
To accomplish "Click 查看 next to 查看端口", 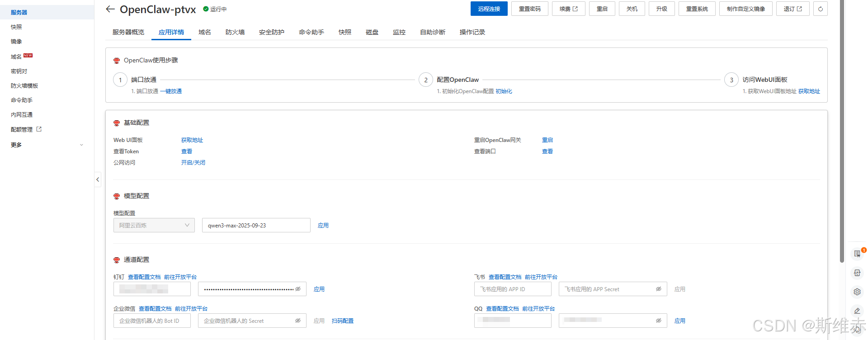I will coord(547,151).
